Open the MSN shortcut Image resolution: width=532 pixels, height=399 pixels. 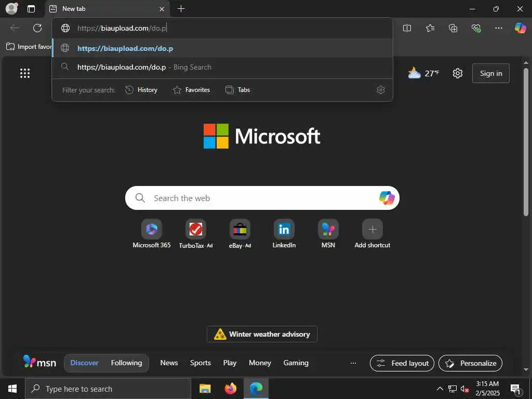328,234
